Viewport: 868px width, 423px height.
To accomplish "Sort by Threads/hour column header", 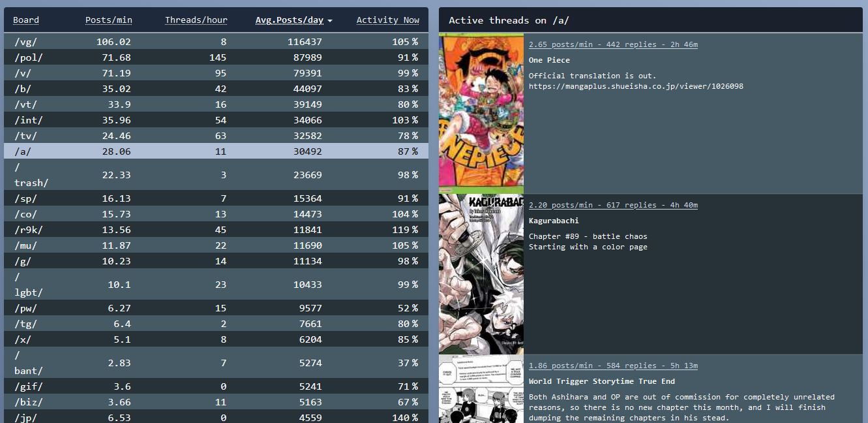I will tap(196, 20).
